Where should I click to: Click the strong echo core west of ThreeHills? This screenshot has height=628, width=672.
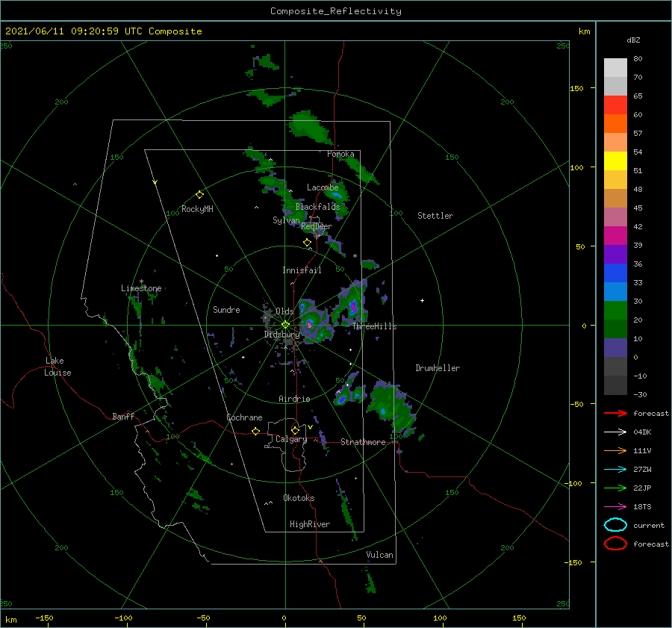354,306
